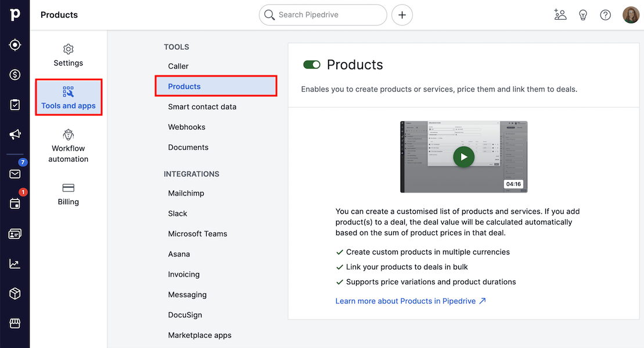Select the Leads bullseye icon
The width and height of the screenshot is (644, 348).
click(15, 45)
